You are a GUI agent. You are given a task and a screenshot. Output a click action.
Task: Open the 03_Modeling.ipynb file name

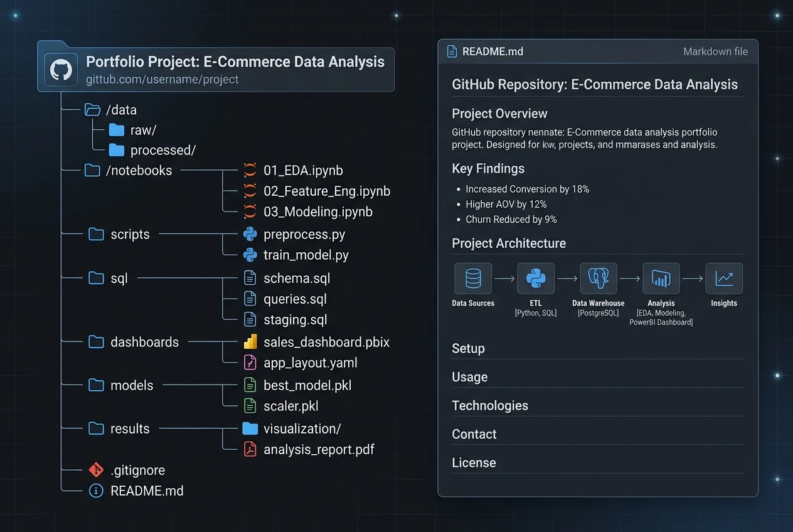(318, 211)
